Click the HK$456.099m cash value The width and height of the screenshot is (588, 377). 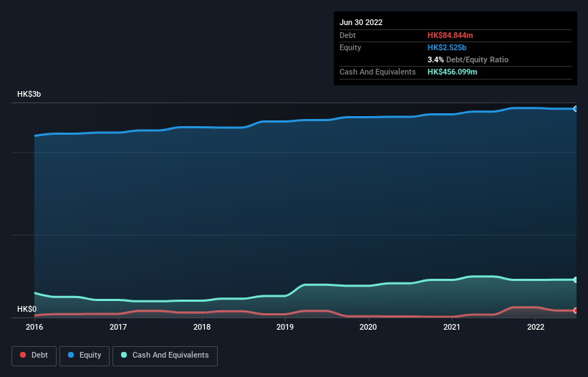tap(452, 72)
